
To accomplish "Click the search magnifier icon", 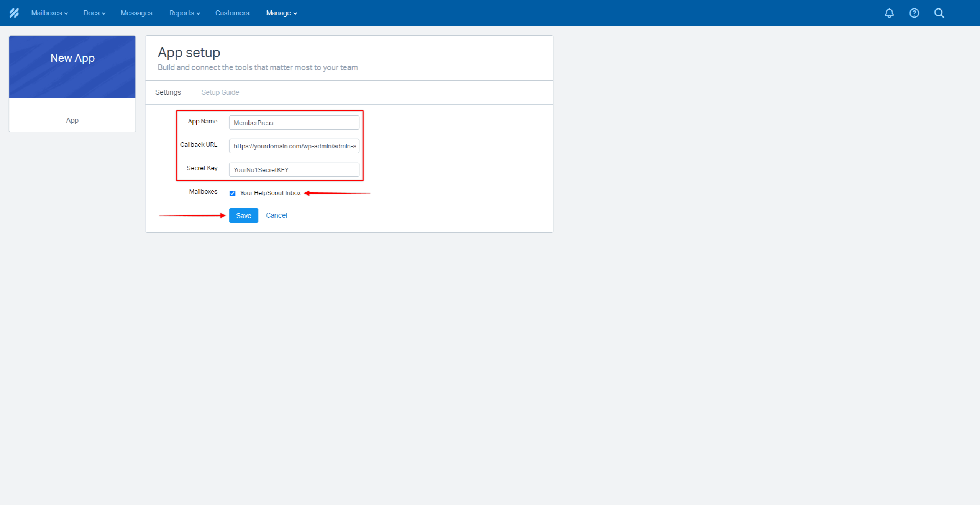I will coord(939,12).
